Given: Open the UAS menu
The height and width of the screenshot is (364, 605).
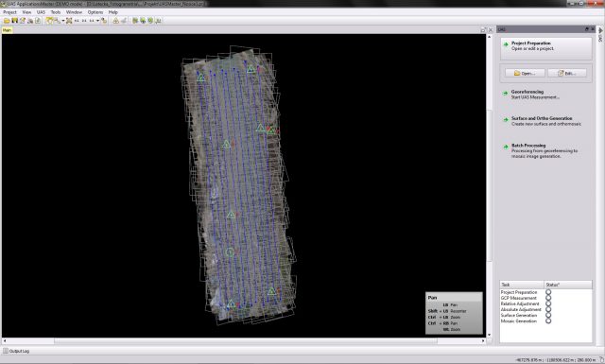Looking at the screenshot, I should 41,12.
